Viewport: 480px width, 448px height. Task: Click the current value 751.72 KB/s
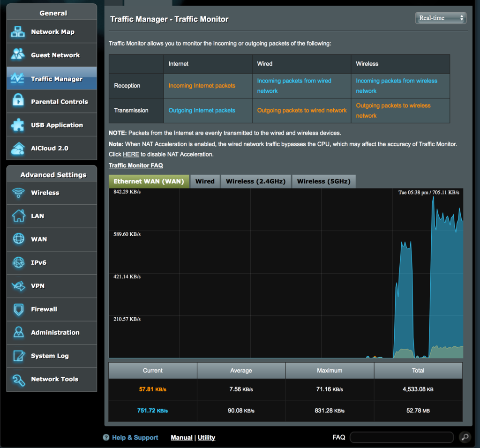click(x=152, y=411)
